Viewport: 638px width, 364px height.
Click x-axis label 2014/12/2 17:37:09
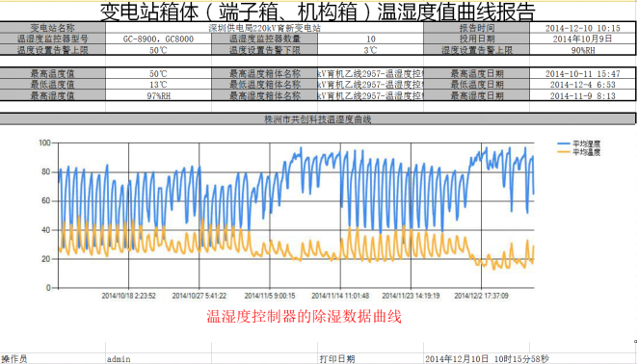tap(481, 296)
